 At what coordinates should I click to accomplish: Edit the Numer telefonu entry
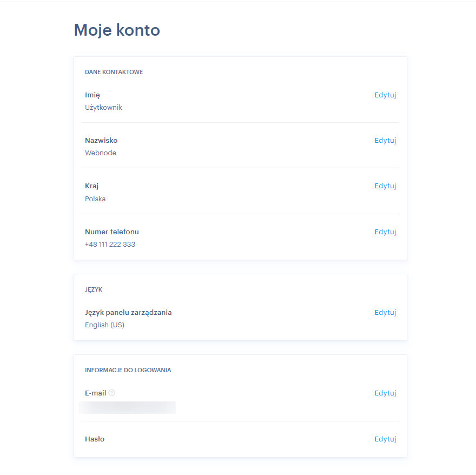click(x=385, y=232)
